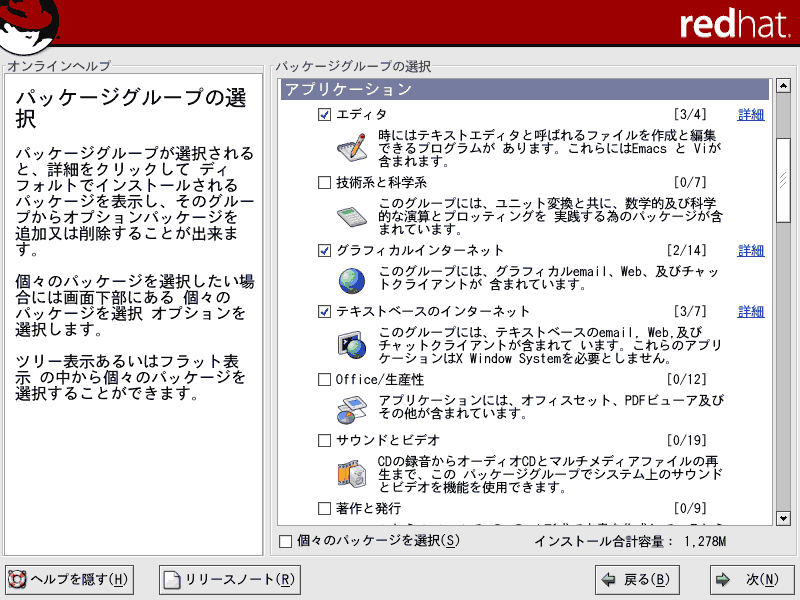
Task: Go back with the 戻る button
Action: [637, 580]
